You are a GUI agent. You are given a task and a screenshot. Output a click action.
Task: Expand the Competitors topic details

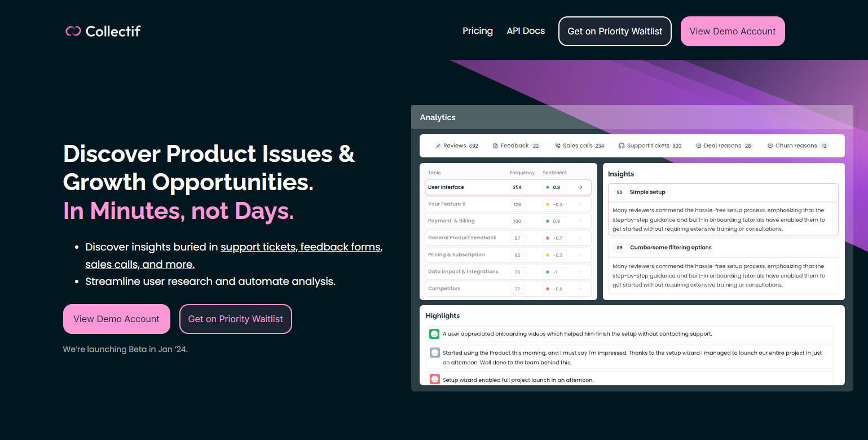click(x=580, y=288)
